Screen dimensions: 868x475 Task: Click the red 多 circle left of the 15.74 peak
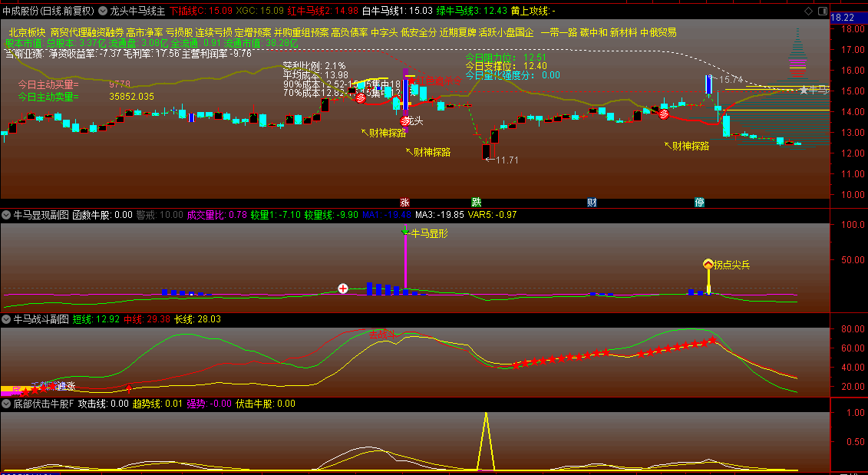click(663, 114)
